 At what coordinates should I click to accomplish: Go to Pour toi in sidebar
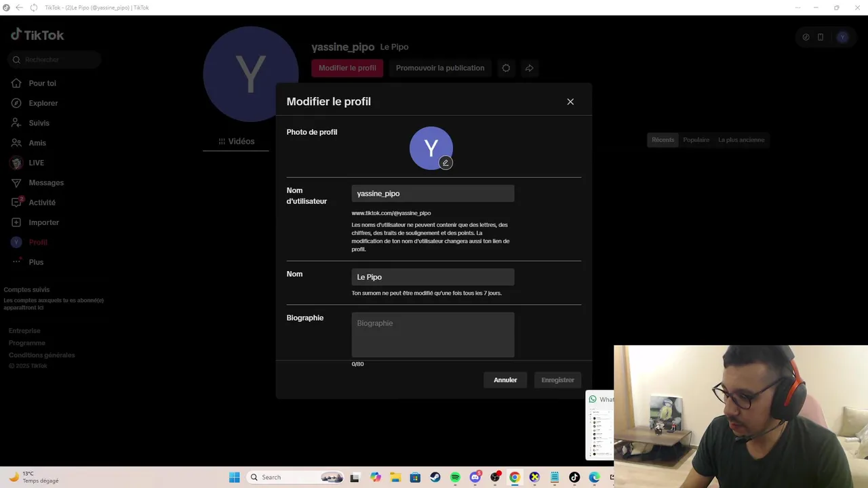point(42,83)
